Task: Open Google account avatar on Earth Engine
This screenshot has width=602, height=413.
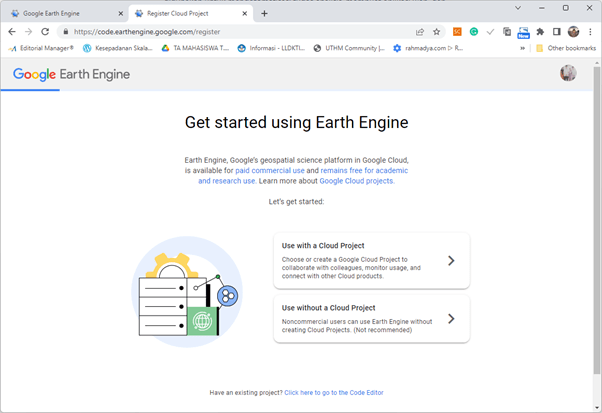Action: [x=568, y=74]
